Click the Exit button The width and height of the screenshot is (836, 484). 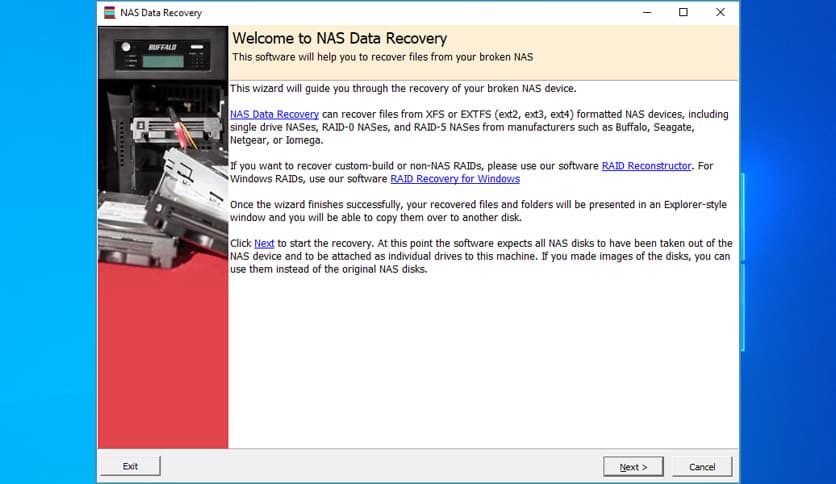(130, 466)
